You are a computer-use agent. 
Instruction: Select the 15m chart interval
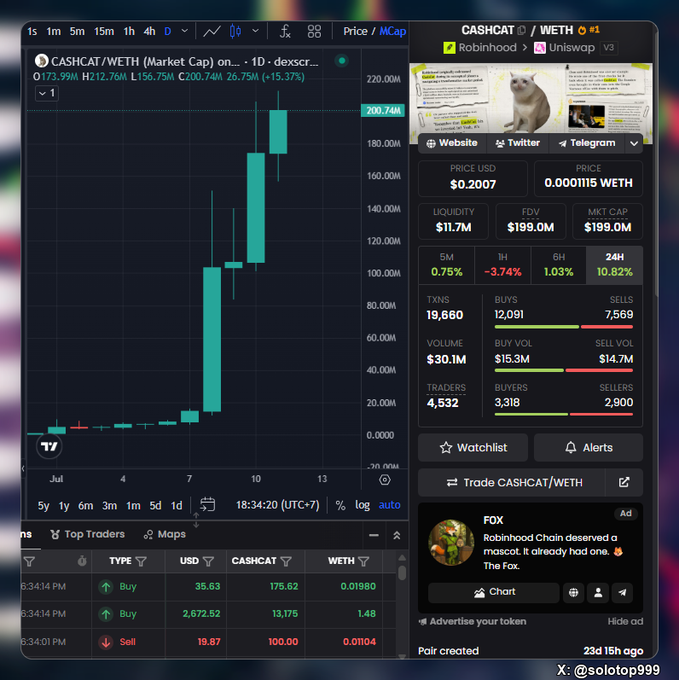pos(104,32)
